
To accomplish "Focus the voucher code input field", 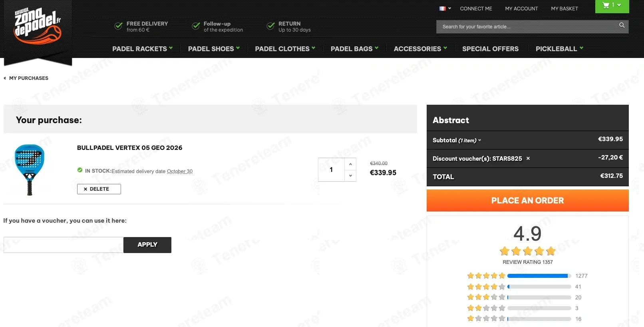I will pos(64,245).
